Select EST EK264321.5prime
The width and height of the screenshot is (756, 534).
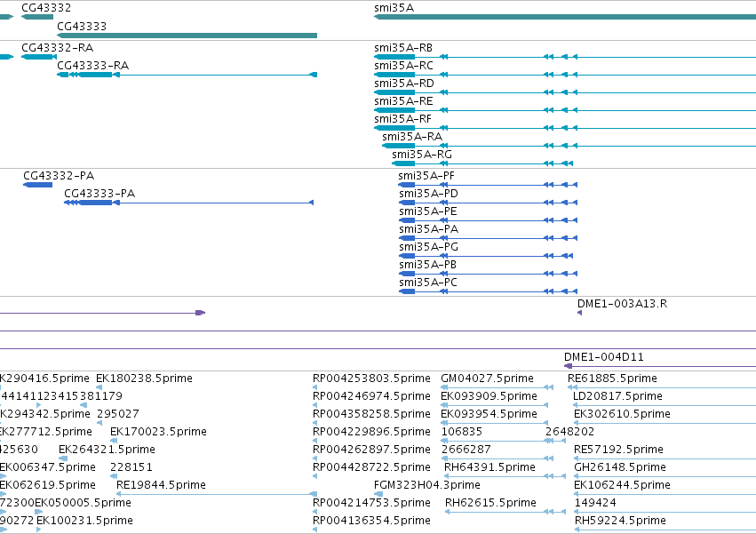107,450
